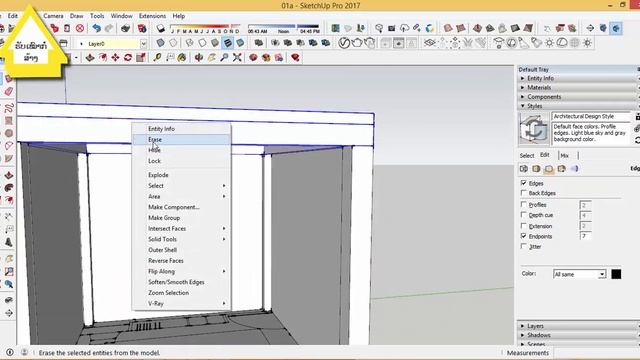Open the V-Ray context submenu
Image resolution: width=640 pixels, height=360 pixels.
[182, 304]
